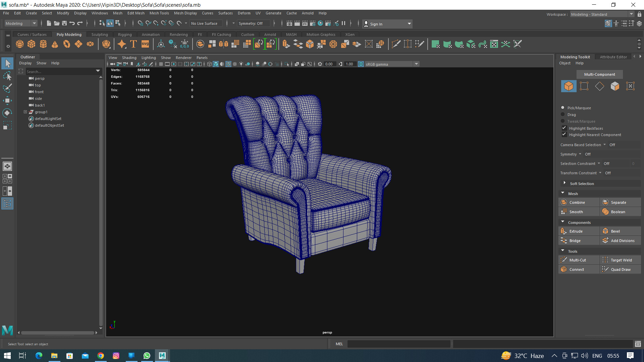Select the Quad Draw tool icon

[605, 269]
